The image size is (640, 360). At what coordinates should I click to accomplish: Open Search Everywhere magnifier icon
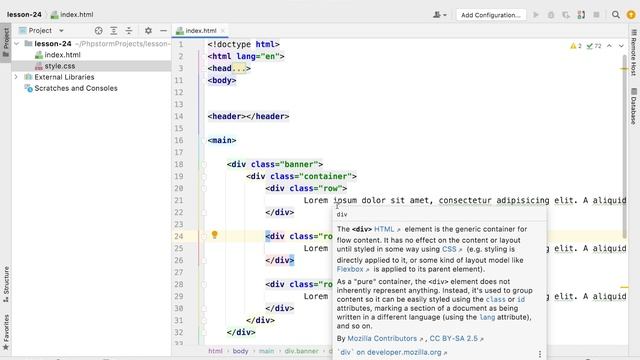point(616,15)
